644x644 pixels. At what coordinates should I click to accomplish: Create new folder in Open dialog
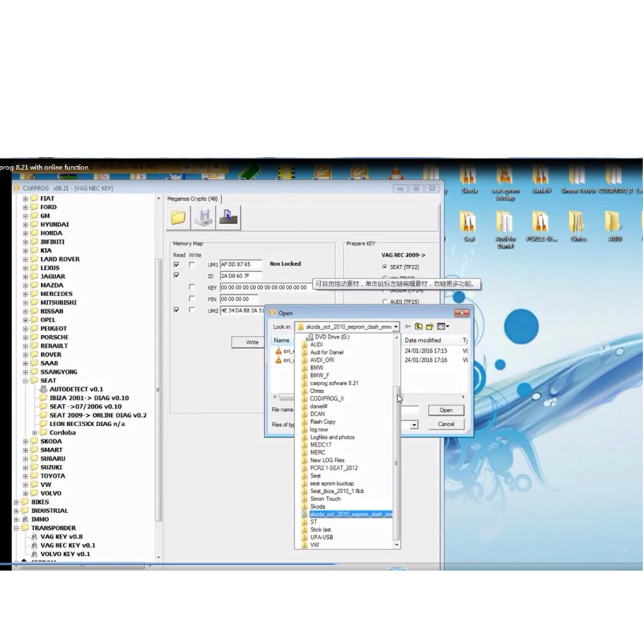pos(430,327)
